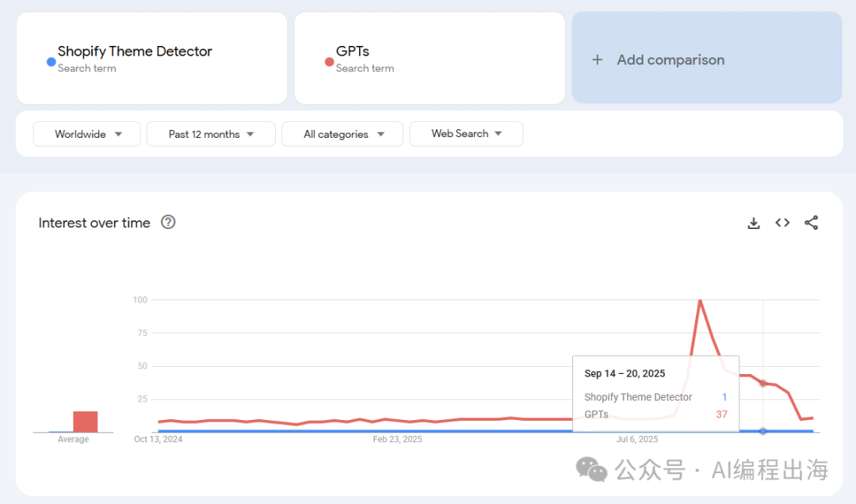Open the Past 12 months time filter

(211, 134)
